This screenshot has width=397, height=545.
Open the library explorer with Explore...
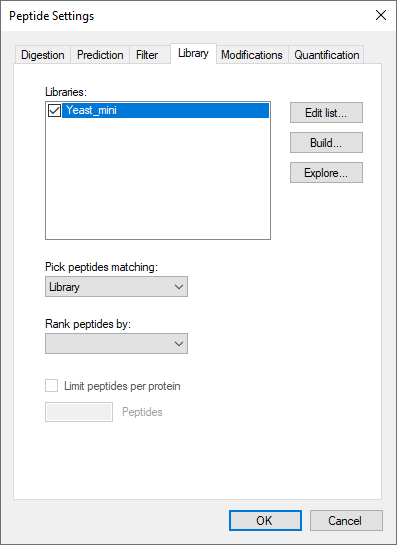(x=326, y=172)
